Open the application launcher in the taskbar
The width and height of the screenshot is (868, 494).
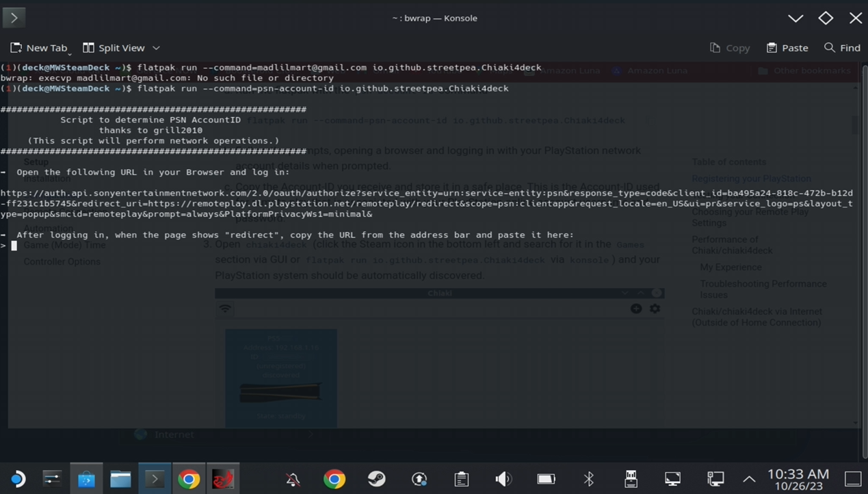[x=18, y=479]
